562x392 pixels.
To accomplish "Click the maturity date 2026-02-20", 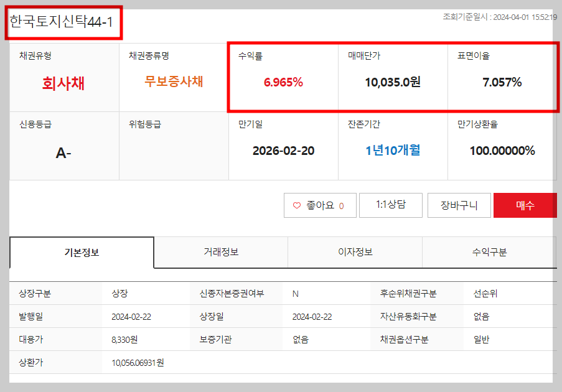I will tap(283, 151).
